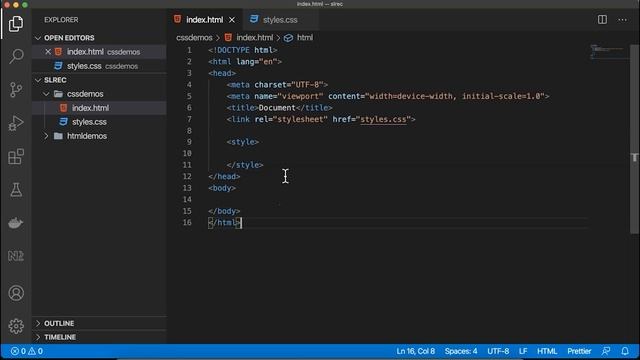Change end of line sequence LF
The height and width of the screenshot is (360, 640).
(x=523, y=351)
